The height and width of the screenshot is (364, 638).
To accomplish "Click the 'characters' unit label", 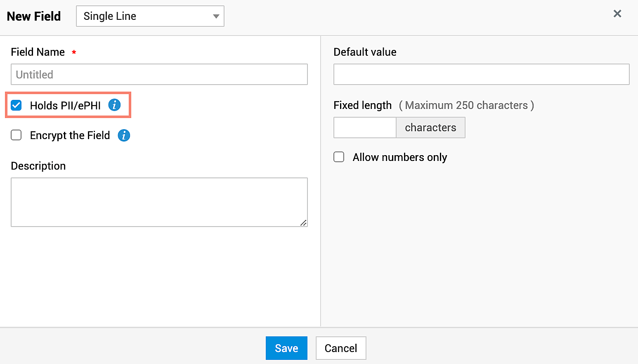I will click(430, 128).
